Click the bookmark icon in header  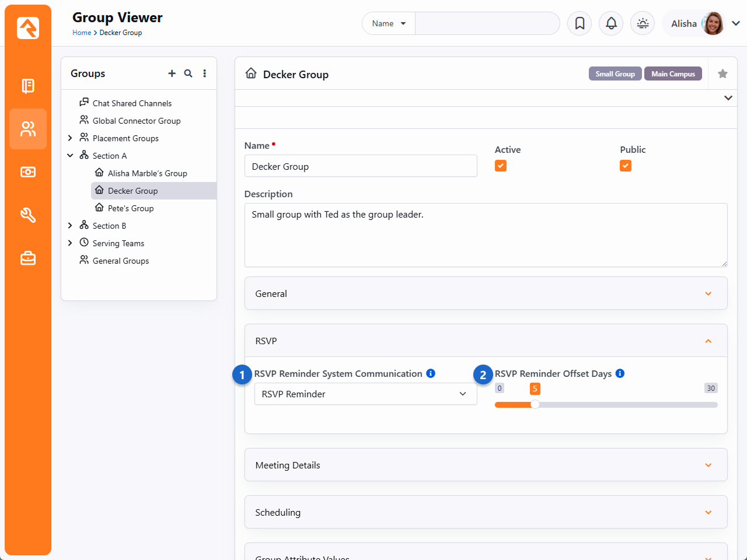pos(580,23)
